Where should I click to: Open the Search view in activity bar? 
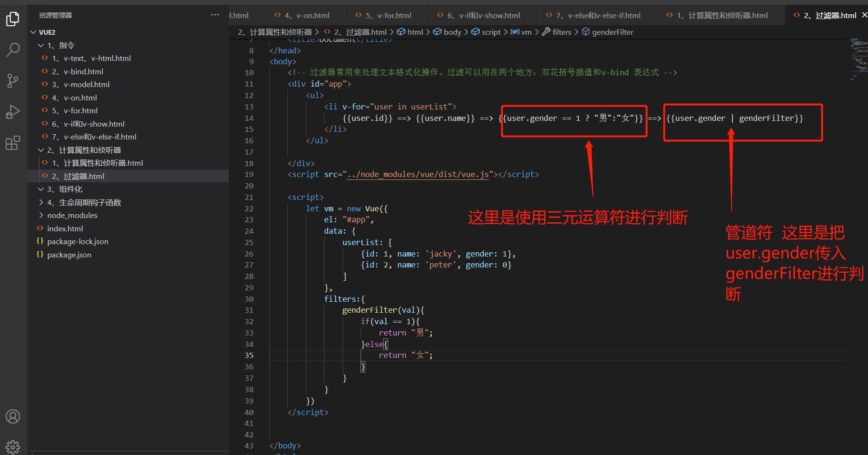tap(13, 49)
